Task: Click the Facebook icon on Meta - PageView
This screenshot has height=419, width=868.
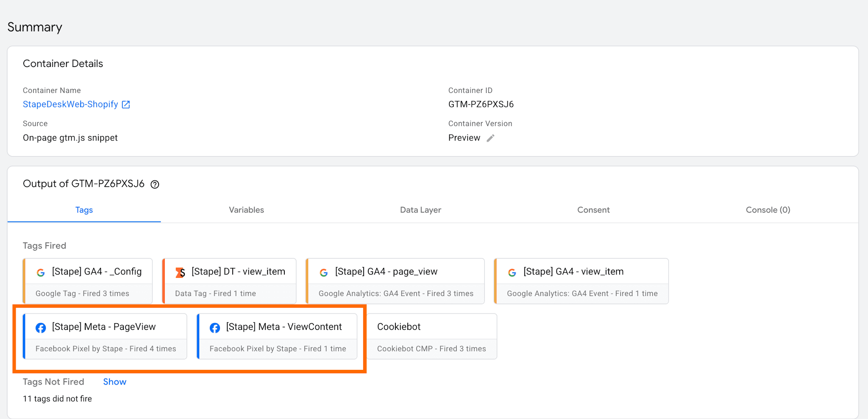Action: coord(41,327)
